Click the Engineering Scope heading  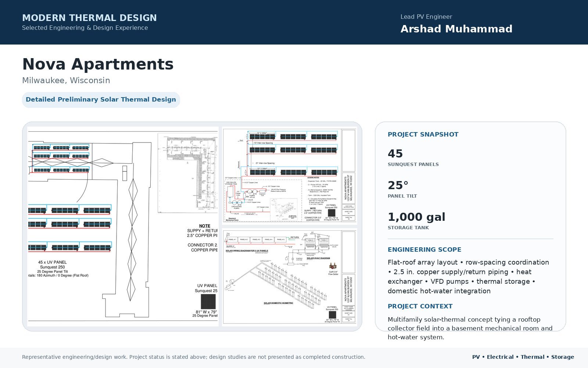[424, 250]
